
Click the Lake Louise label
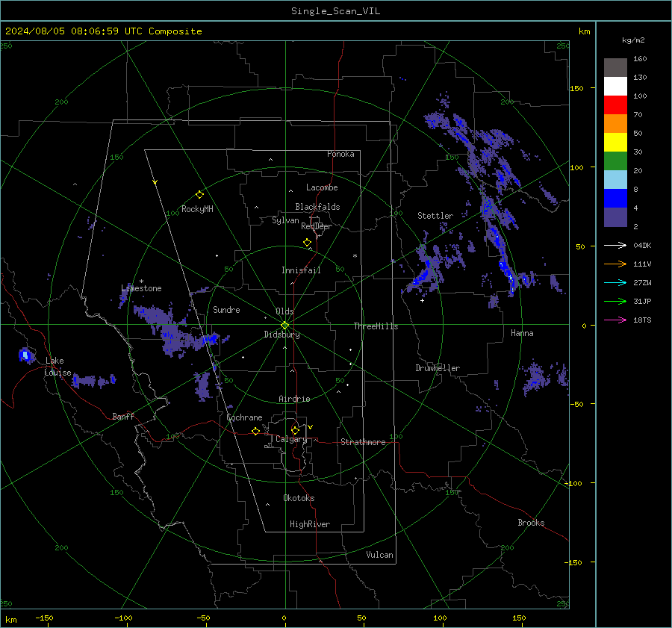click(x=57, y=367)
